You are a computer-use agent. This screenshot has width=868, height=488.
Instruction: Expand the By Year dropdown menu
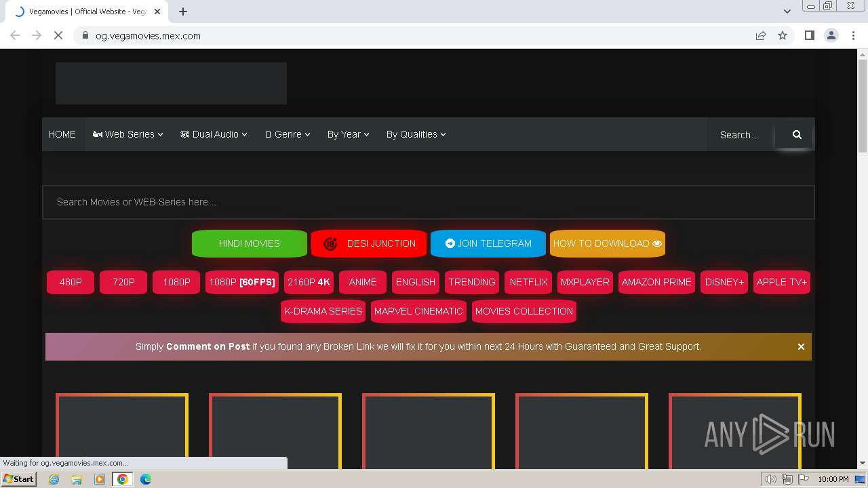point(348,134)
